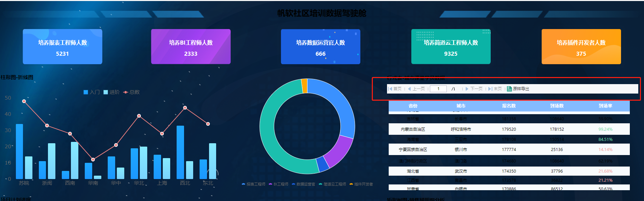Image resolution: width=644 pixels, height=201 pixels.
Task: Click the 14.14% attendance rate cell
Action: click(x=606, y=149)
